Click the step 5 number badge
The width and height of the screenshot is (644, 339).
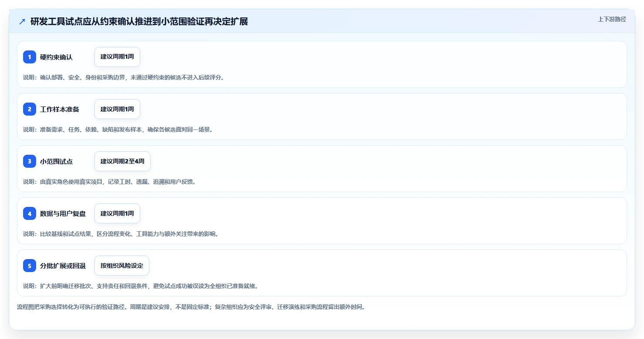tap(30, 266)
